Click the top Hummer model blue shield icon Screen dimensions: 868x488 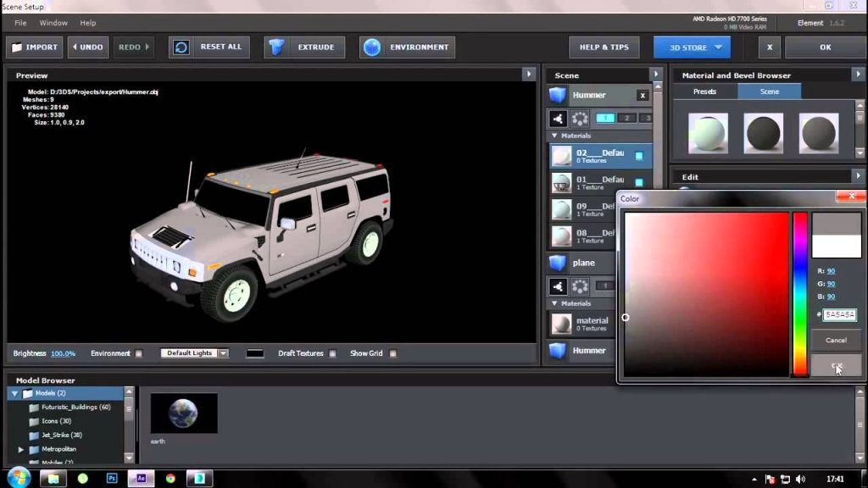558,95
